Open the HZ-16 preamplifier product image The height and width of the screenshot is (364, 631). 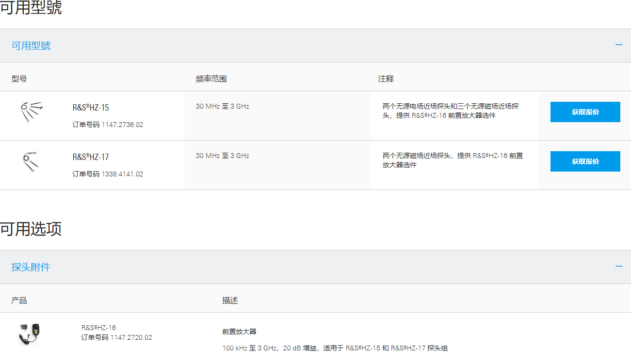click(29, 333)
